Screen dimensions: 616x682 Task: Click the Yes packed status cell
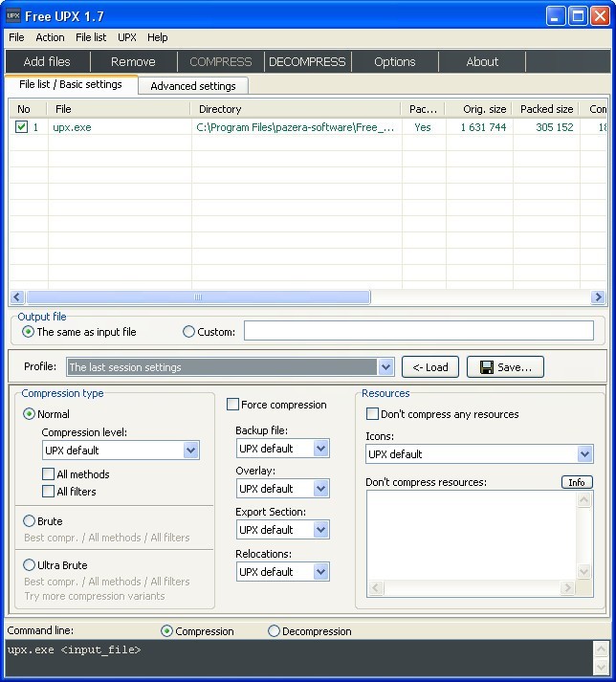point(423,127)
